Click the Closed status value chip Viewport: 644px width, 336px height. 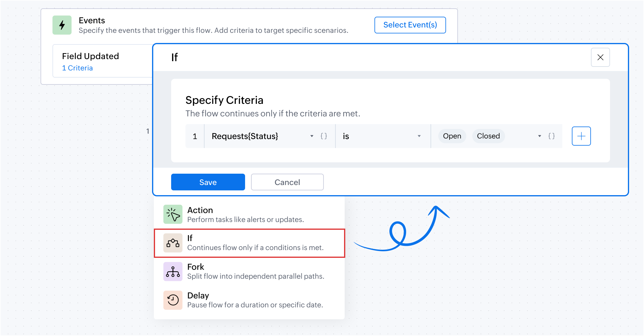coord(488,136)
